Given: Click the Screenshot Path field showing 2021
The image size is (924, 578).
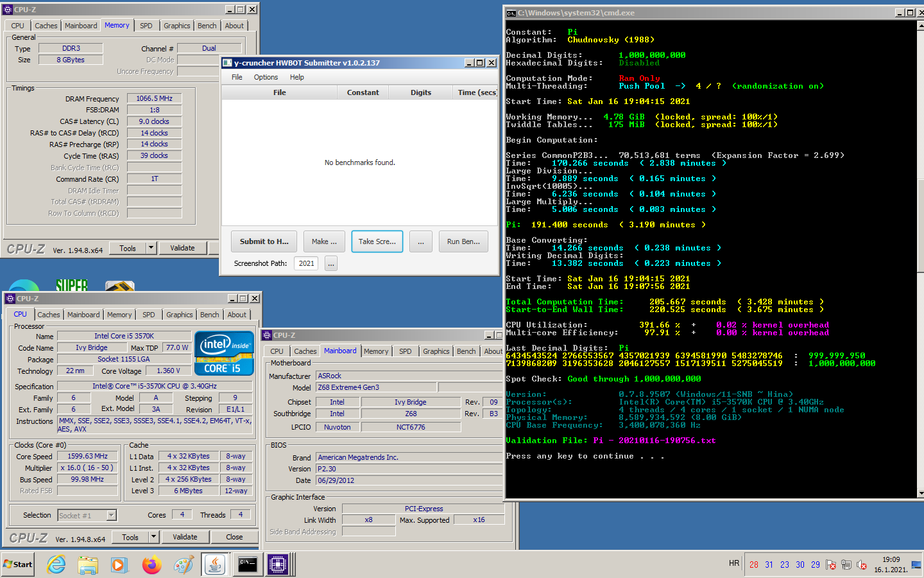Looking at the screenshot, I should 307,263.
